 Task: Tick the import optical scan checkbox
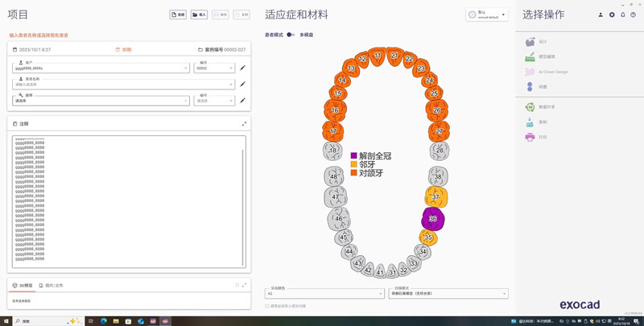coord(267,306)
